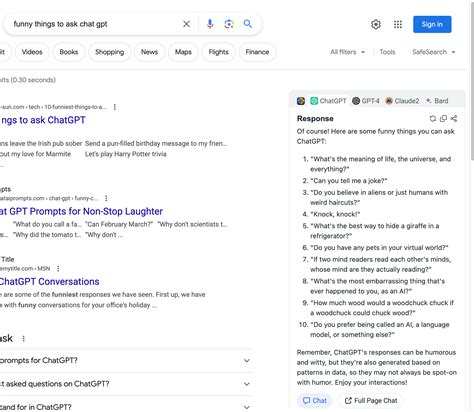Expand the 'prompts for ChatGPT?' question
This screenshot has width=474, height=412.
[125, 361]
